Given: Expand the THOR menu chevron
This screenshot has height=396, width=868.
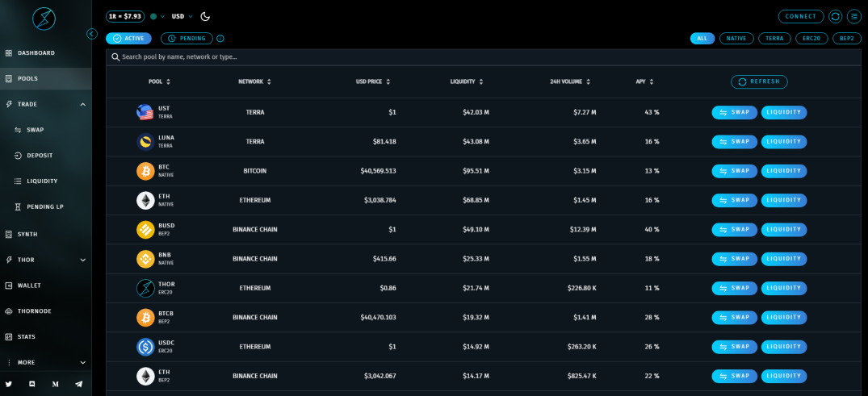Looking at the screenshot, I should [83, 260].
